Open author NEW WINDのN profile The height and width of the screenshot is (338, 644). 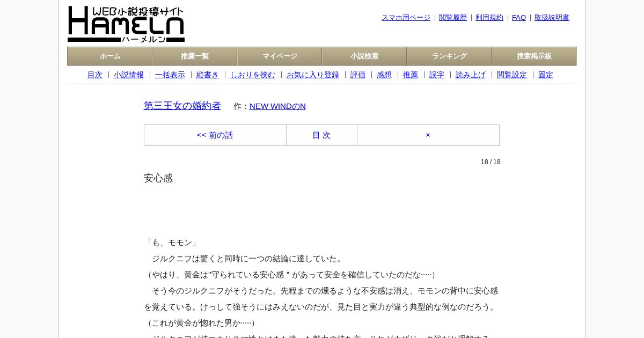click(x=277, y=106)
